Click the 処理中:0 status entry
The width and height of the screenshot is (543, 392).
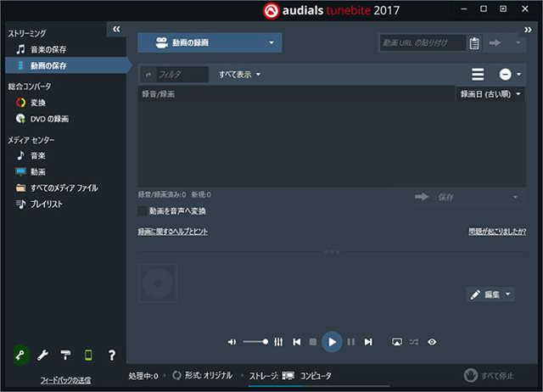[x=143, y=376]
